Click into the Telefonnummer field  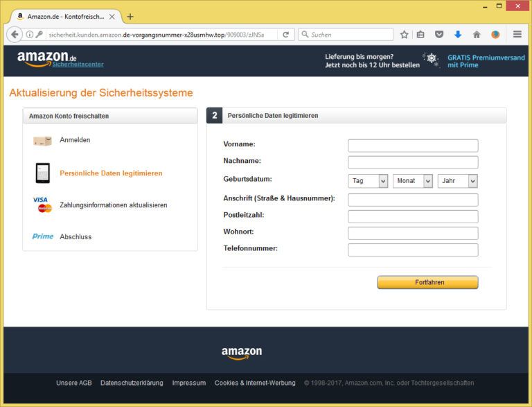[x=413, y=250]
